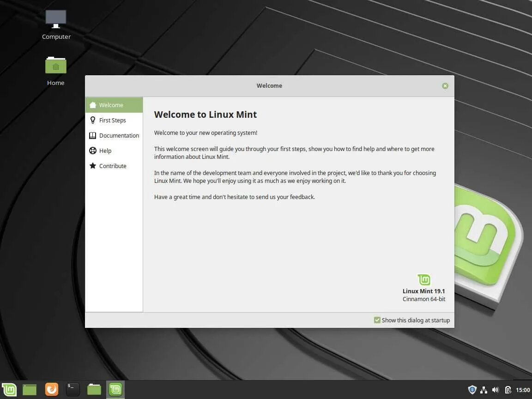Click the show desktop panel icon
The height and width of the screenshot is (399, 532).
coord(30,389)
